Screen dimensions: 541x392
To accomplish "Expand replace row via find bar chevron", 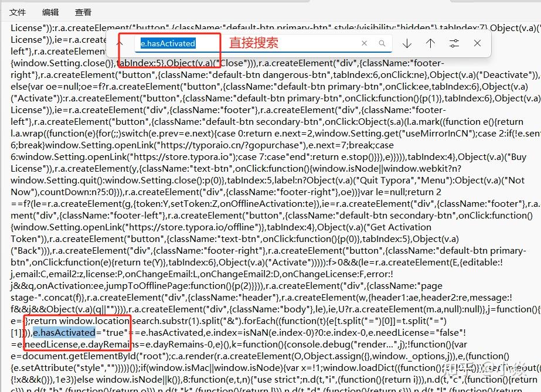I will point(120,43).
